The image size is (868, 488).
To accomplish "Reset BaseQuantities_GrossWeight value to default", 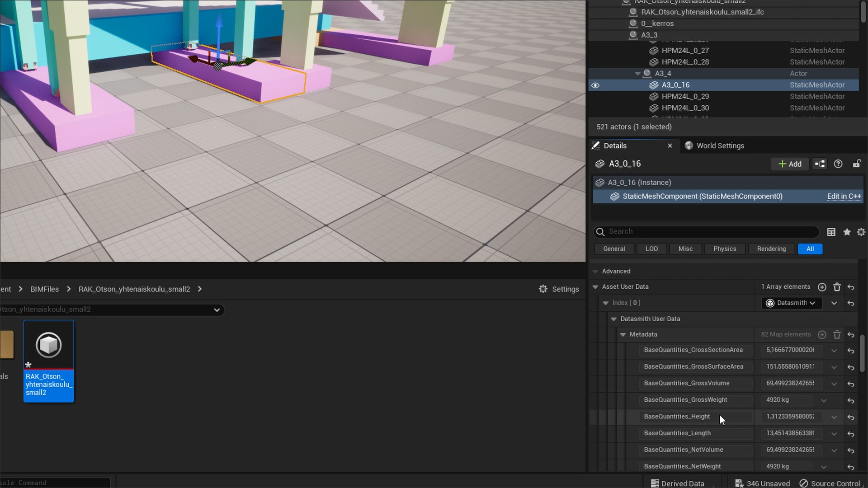I will pos(851,401).
